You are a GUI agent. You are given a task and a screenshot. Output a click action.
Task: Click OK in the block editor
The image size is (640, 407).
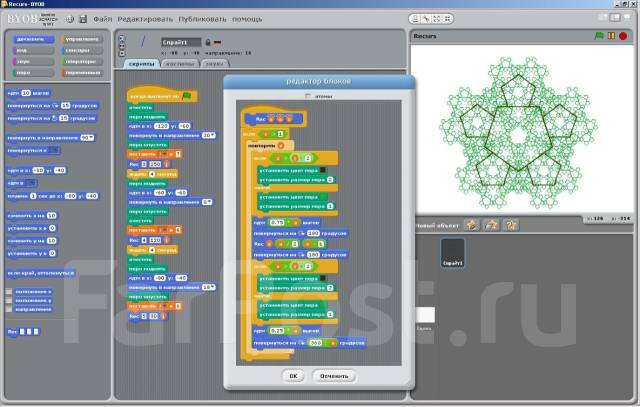(293, 375)
